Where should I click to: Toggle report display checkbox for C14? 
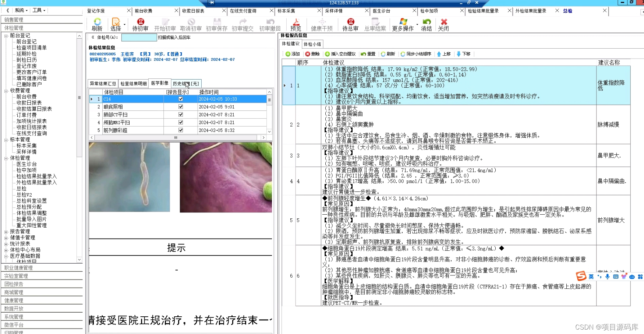[x=181, y=99]
